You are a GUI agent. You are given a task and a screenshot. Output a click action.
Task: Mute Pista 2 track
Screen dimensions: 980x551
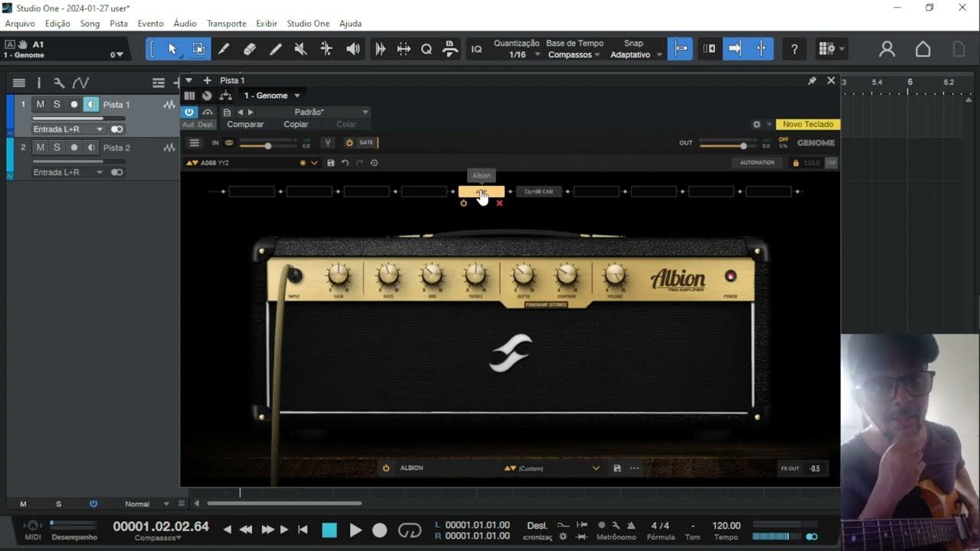tap(41, 148)
